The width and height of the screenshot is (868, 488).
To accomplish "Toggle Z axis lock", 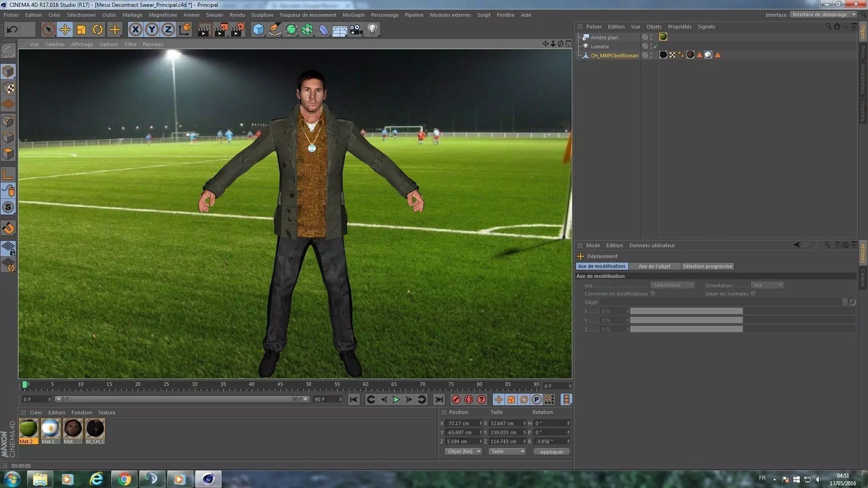I will [x=168, y=30].
